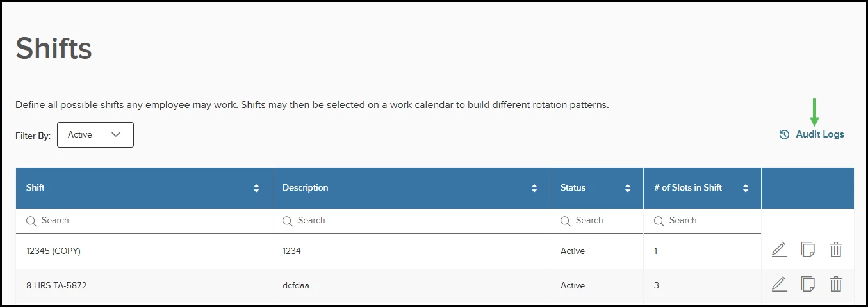
Task: Edit the 8 HRS TA-5872 shift
Action: click(779, 285)
